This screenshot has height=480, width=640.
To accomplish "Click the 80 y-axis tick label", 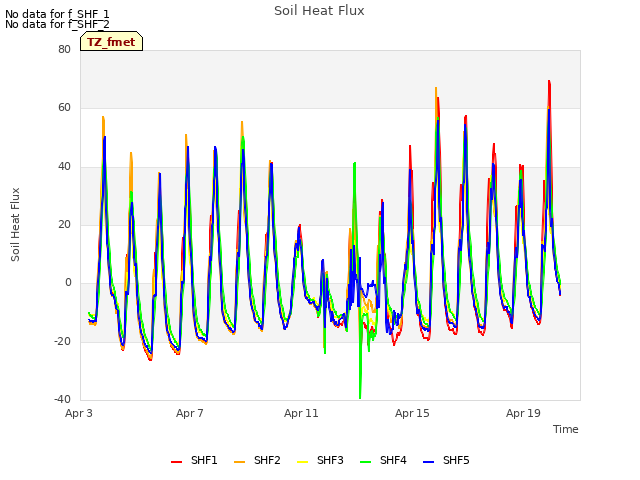I will [64, 49].
